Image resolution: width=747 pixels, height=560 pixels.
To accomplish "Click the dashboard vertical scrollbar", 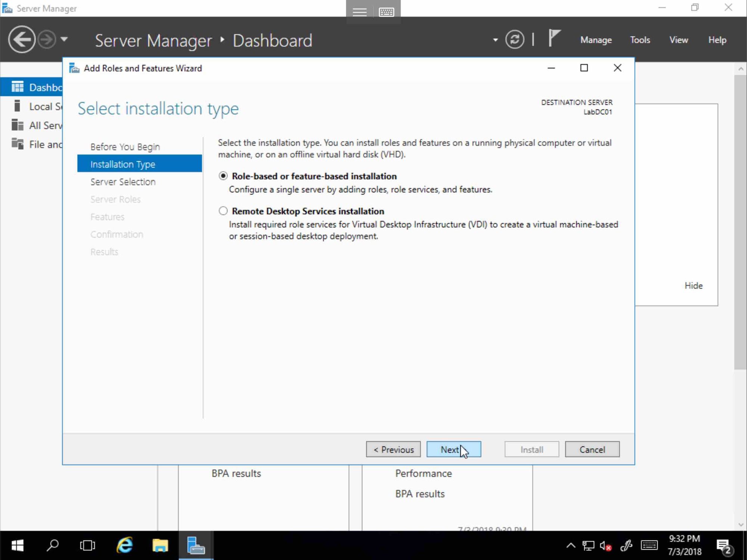I will 740,222.
